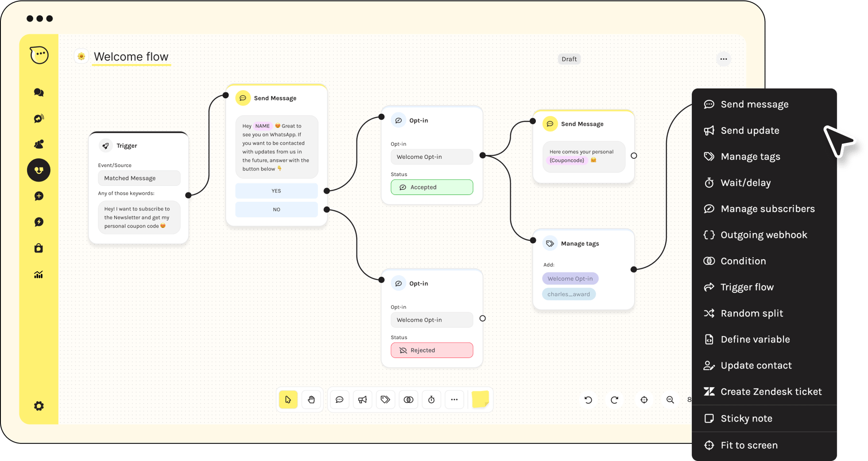868x461 pixels.
Task: Click the Accepted status selector
Action: click(432, 187)
